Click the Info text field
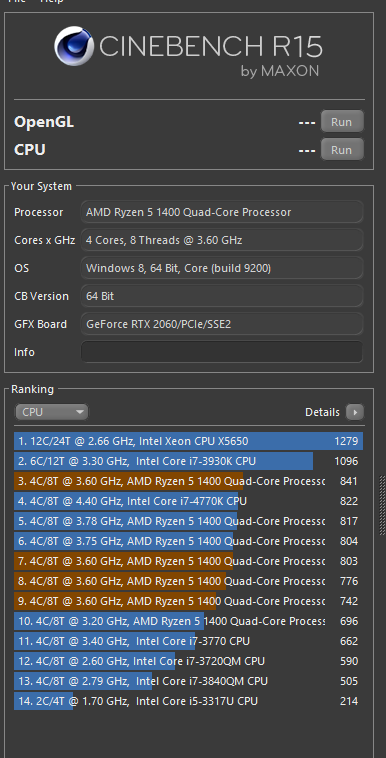Screen dimensions: 386x758 point(222,352)
